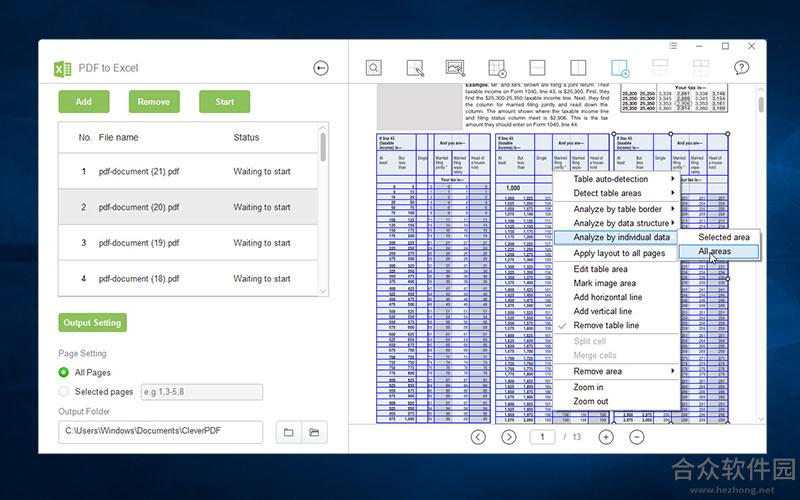
Task: Select row pdf-document (20).pdf
Action: (188, 207)
